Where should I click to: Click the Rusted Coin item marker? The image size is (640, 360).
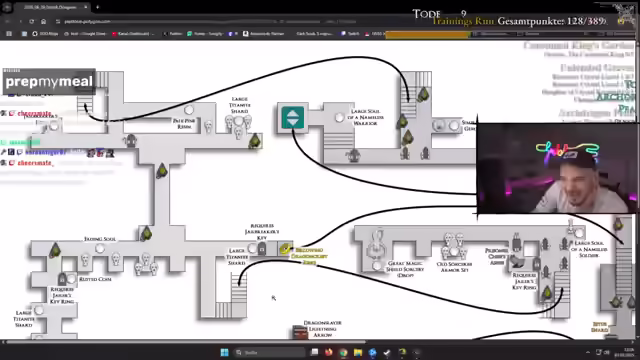[71, 279]
